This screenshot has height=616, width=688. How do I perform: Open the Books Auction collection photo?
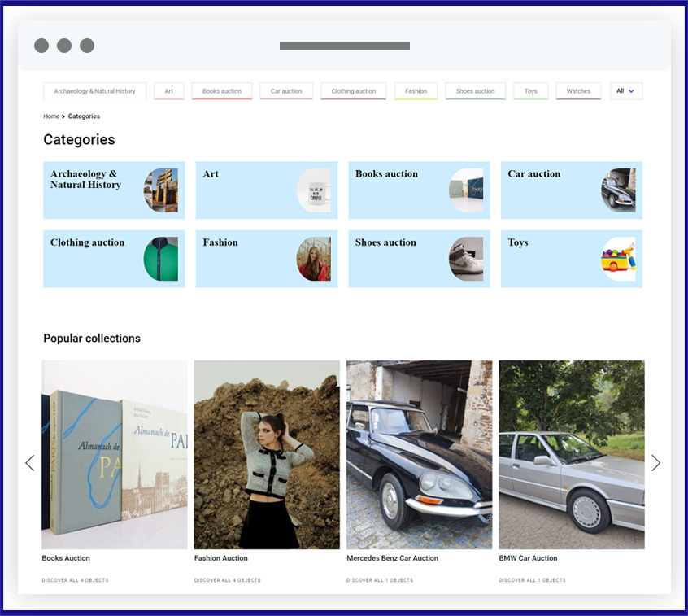pyautogui.click(x=114, y=454)
